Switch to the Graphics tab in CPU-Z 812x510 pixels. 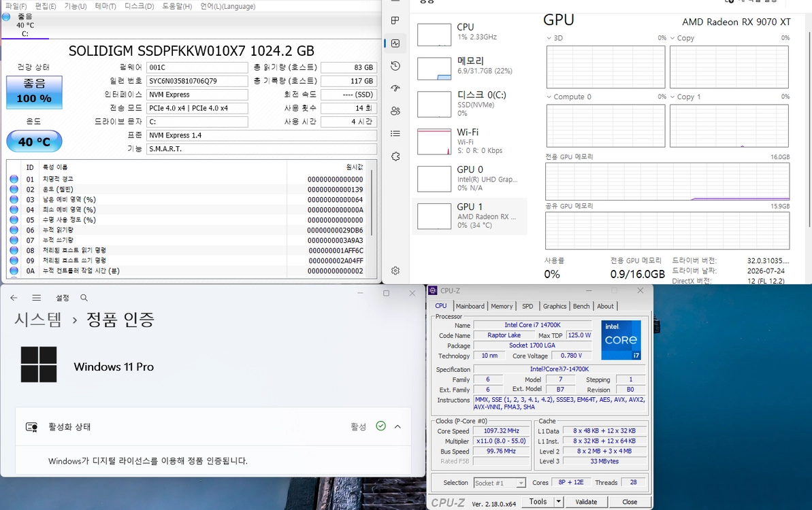(555, 306)
